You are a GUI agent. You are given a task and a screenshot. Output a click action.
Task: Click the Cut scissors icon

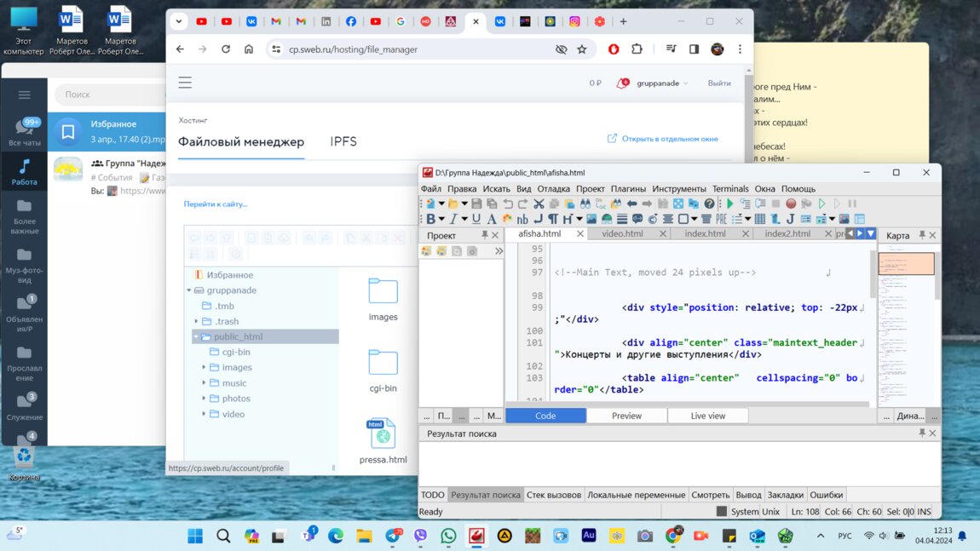tap(539, 204)
